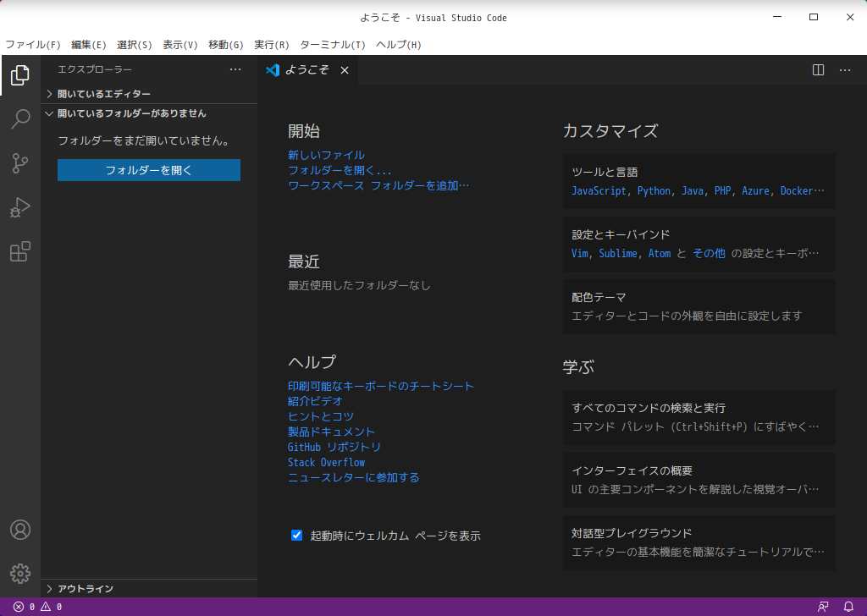Click the フォルダーを開く... link under 開始

(x=340, y=171)
